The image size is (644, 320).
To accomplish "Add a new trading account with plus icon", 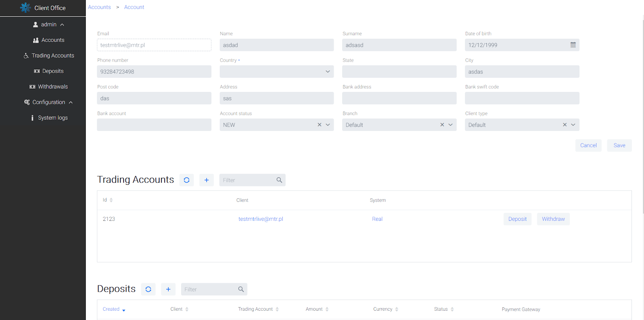I will 206,180.
